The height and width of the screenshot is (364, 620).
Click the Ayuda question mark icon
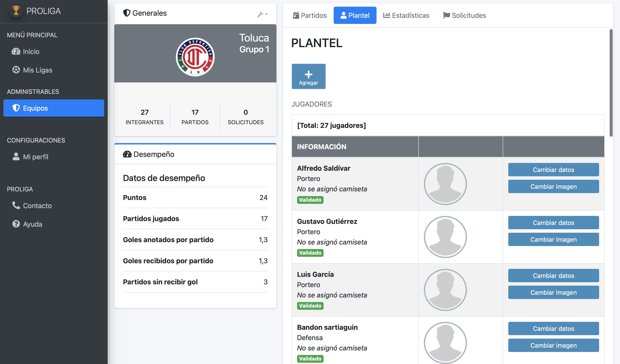click(16, 224)
